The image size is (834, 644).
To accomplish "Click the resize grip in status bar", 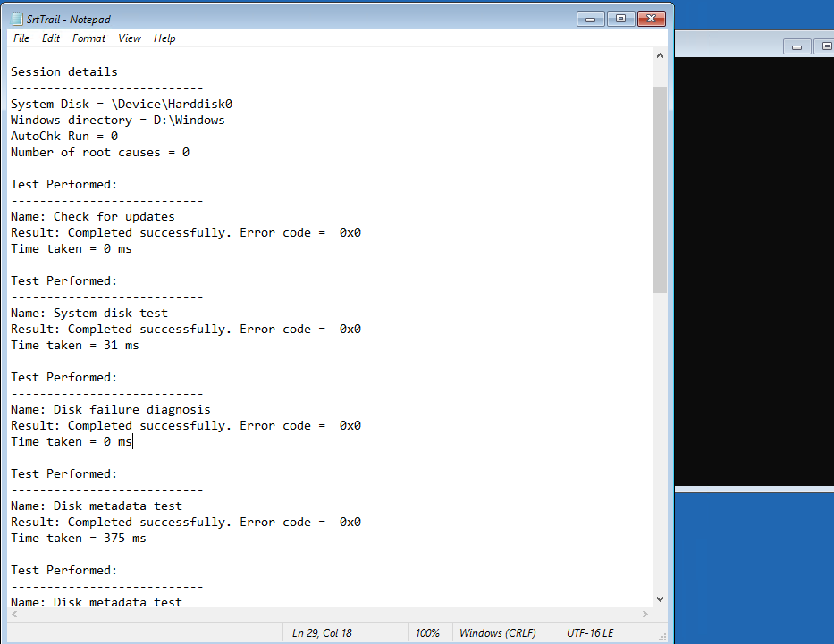I will 662,637.
